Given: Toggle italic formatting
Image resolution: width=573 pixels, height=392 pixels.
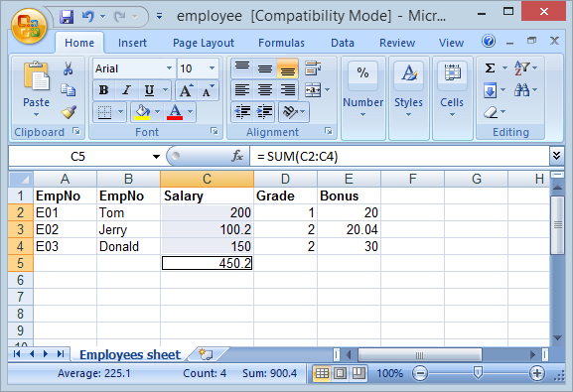Looking at the screenshot, I should (x=126, y=90).
